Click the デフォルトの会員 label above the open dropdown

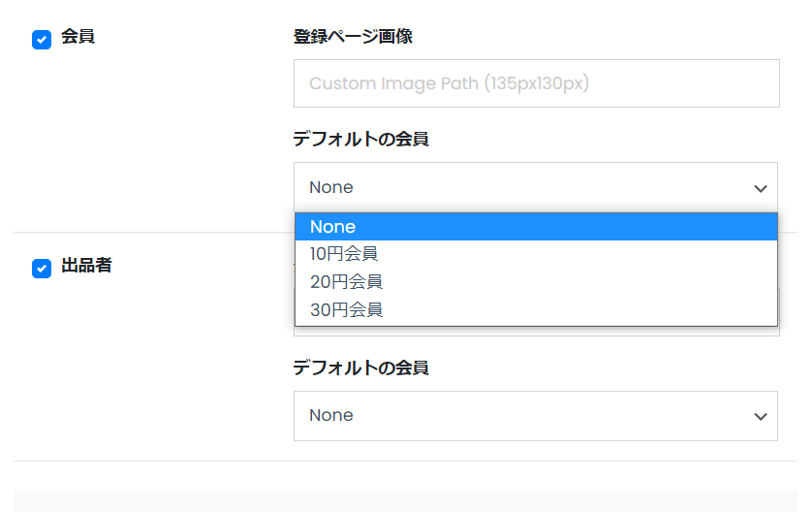360,140
